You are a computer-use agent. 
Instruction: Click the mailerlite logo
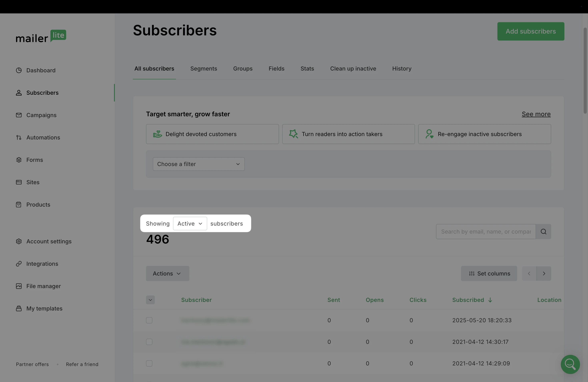(x=41, y=36)
